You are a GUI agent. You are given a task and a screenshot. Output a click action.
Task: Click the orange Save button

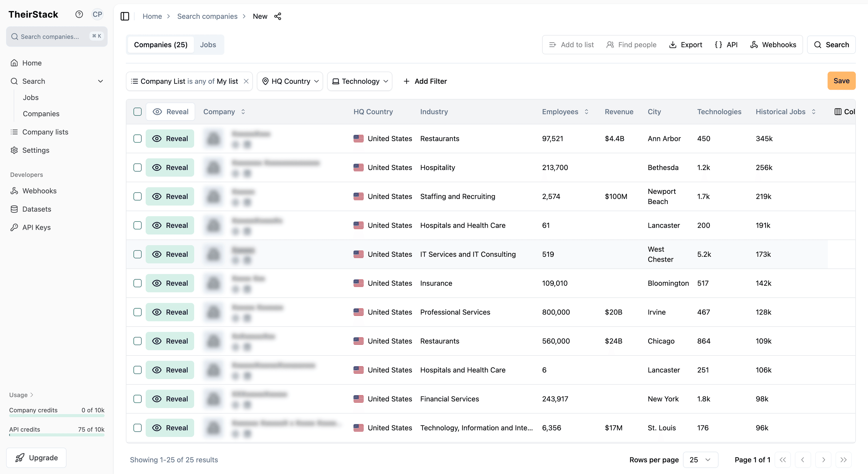841,81
